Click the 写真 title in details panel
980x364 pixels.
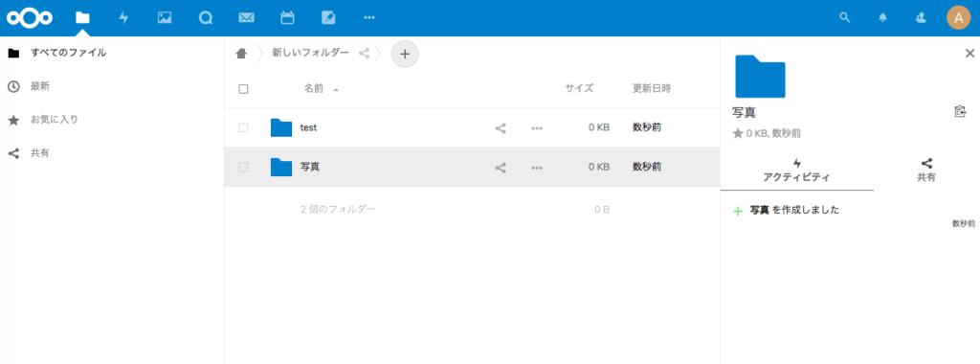coord(744,113)
